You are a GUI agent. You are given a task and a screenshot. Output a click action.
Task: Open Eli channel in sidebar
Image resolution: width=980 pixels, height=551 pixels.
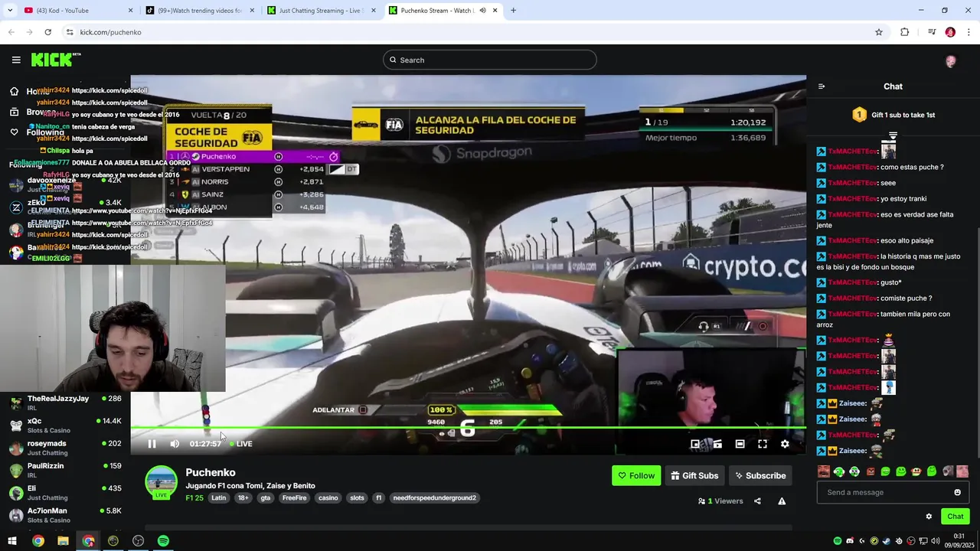[x=65, y=493]
